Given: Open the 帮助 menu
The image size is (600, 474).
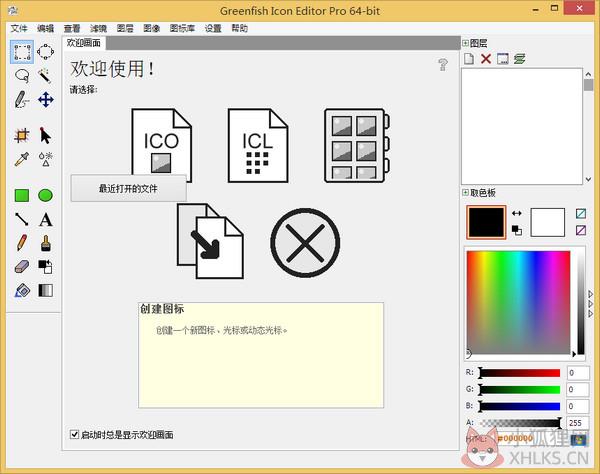Looking at the screenshot, I should click(240, 28).
